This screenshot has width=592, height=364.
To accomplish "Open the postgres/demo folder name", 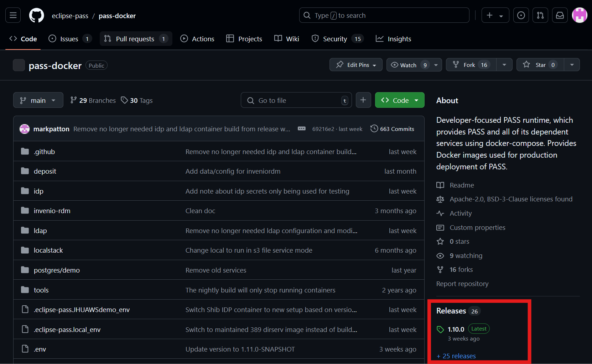I will [57, 270].
